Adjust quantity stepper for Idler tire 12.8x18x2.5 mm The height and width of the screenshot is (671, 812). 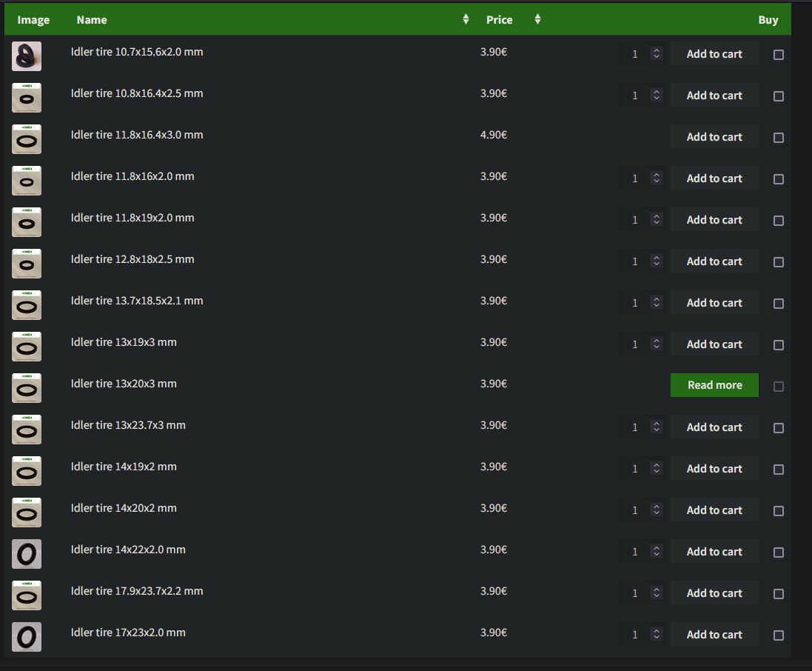[656, 261]
